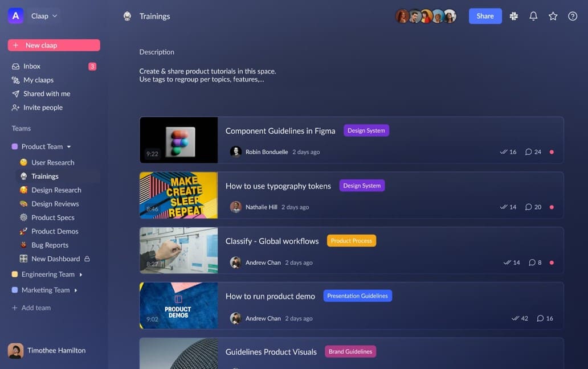The width and height of the screenshot is (588, 369).
Task: Open comments icon on Component Guidelines row
Action: click(x=528, y=151)
